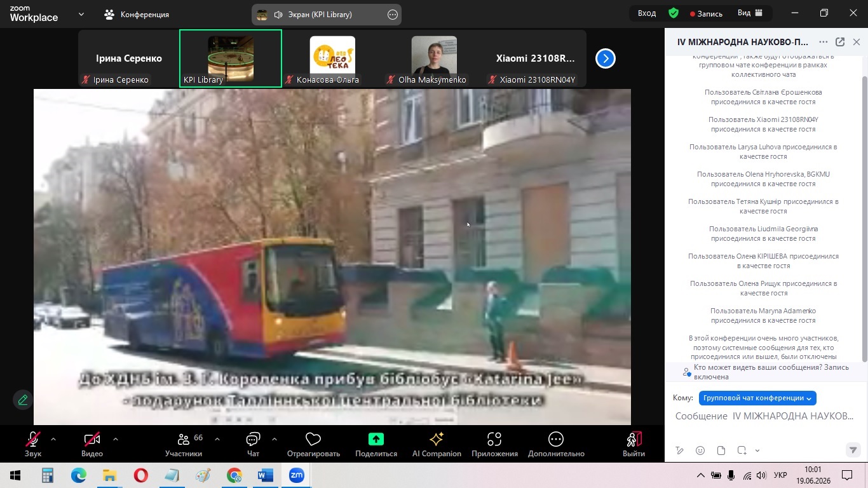Open the Приложения apps panel
The width and height of the screenshot is (868, 488).
point(494,444)
